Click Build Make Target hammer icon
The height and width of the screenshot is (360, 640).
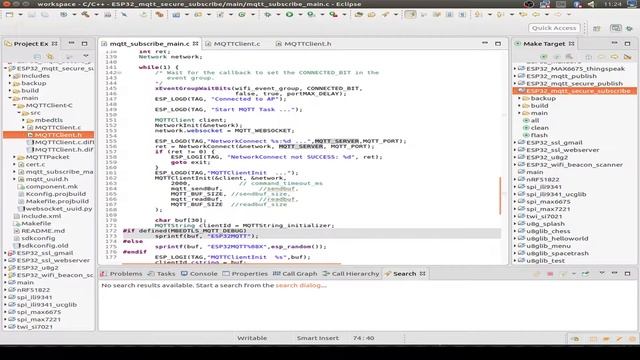569,56
